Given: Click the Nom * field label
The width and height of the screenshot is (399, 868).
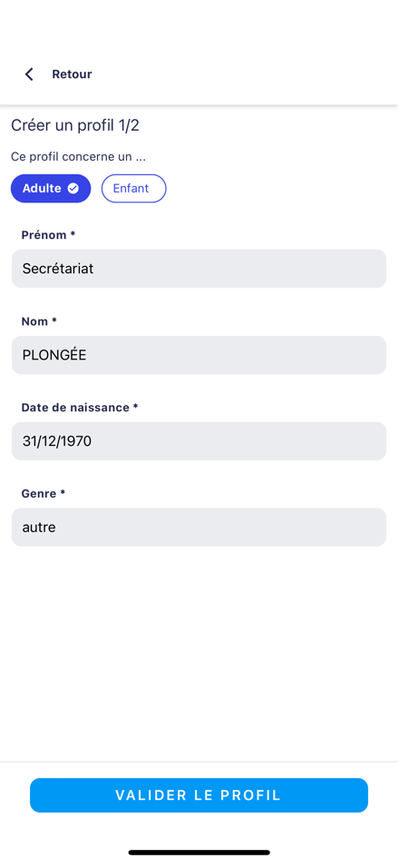Looking at the screenshot, I should tap(39, 321).
